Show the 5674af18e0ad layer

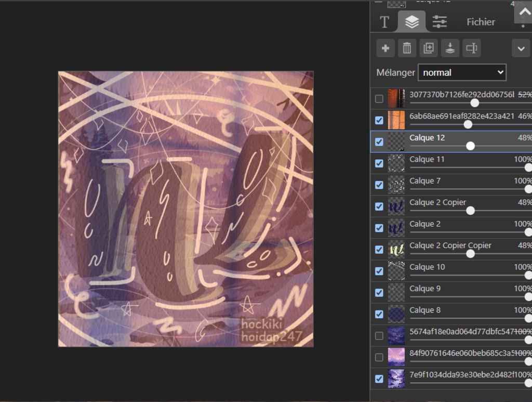point(379,336)
